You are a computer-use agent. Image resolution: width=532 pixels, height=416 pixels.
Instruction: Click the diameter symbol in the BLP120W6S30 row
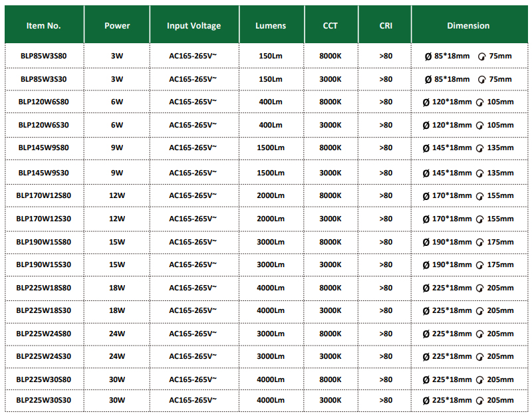(x=426, y=126)
